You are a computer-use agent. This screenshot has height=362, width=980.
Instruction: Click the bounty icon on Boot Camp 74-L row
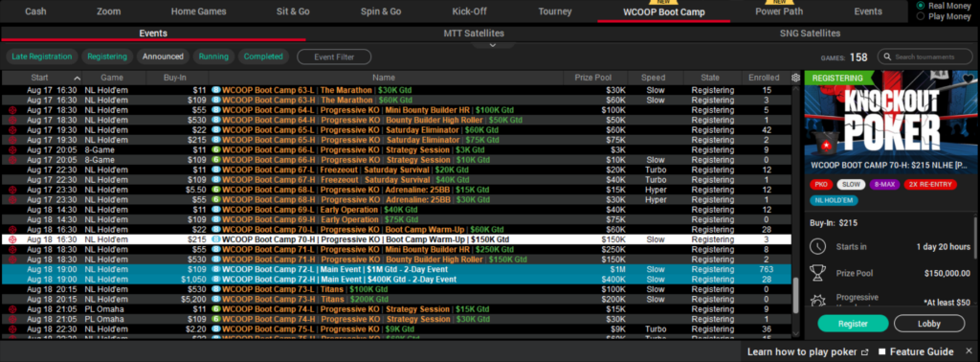(x=11, y=309)
